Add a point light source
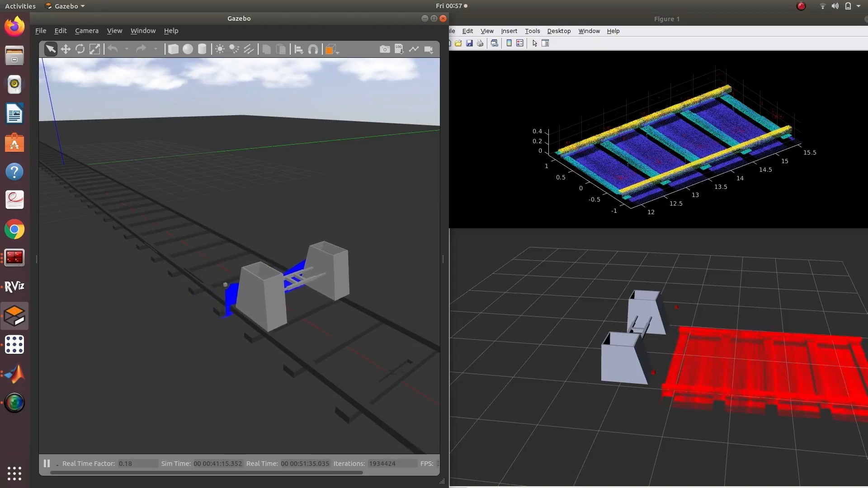This screenshot has height=488, width=868. coord(220,49)
